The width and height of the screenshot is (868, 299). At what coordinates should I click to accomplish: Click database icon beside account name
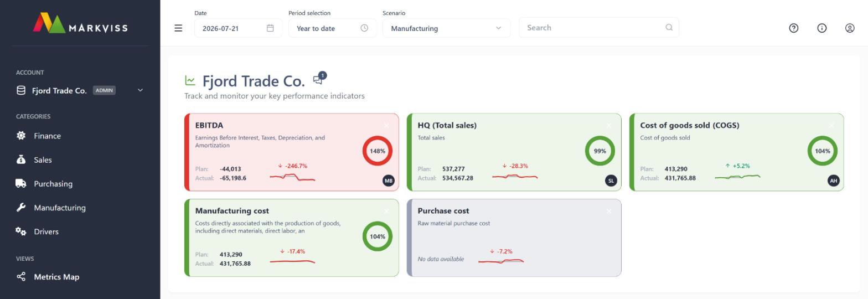(x=21, y=90)
